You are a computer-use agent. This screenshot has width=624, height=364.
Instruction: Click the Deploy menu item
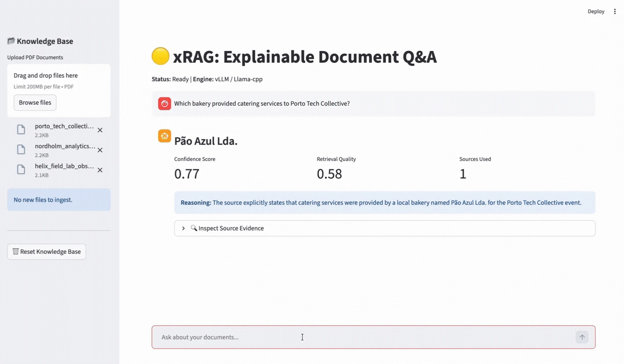click(x=596, y=11)
